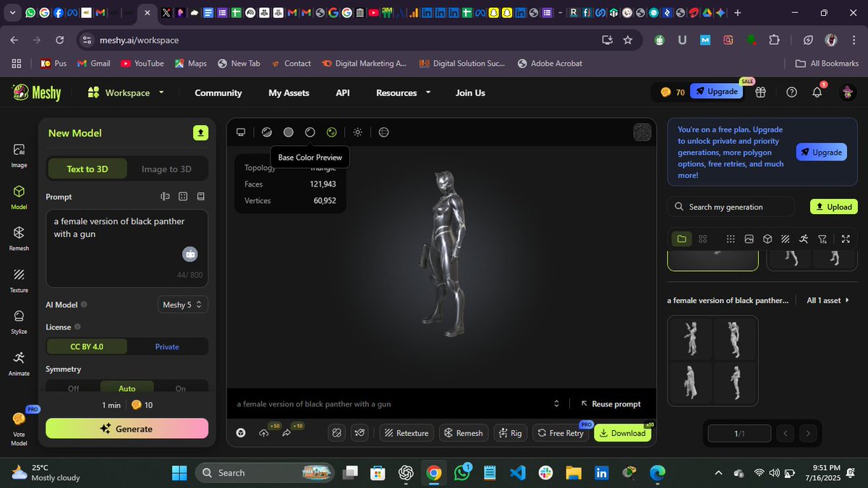This screenshot has height=488, width=868.
Task: Open the Texture tool in left sidebar
Action: point(19,280)
